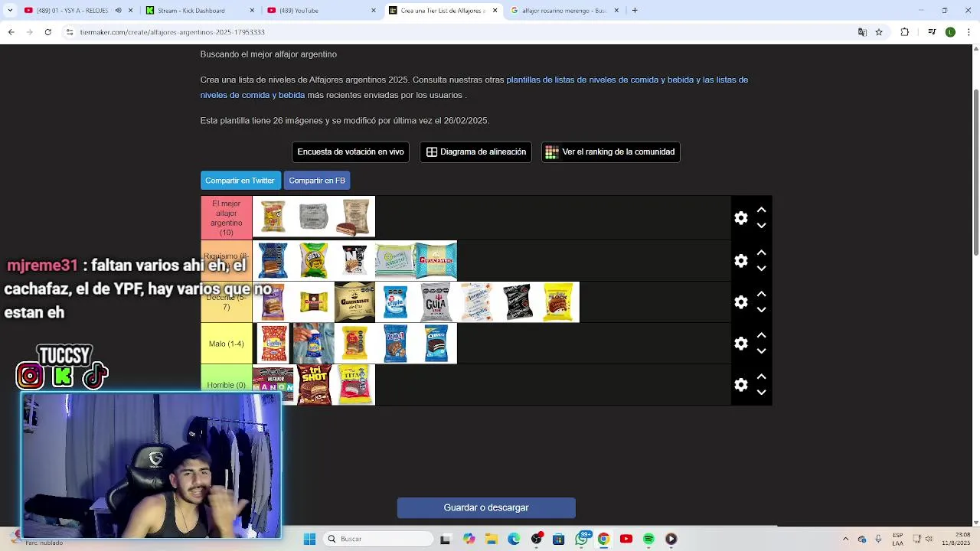Image resolution: width=980 pixels, height=551 pixels.
Task: Select the yellow 'Malo (1-4)' tier label
Action: 227,344
